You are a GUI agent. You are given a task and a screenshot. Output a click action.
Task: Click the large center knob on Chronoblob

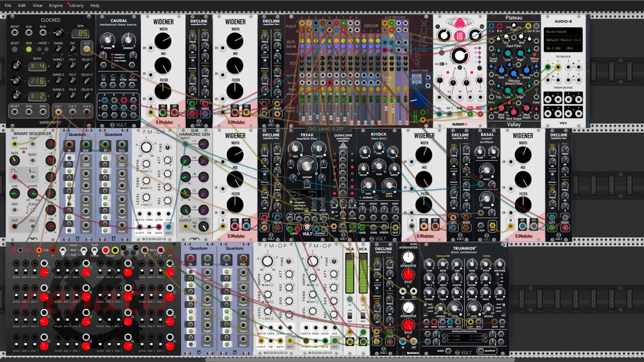point(459,56)
